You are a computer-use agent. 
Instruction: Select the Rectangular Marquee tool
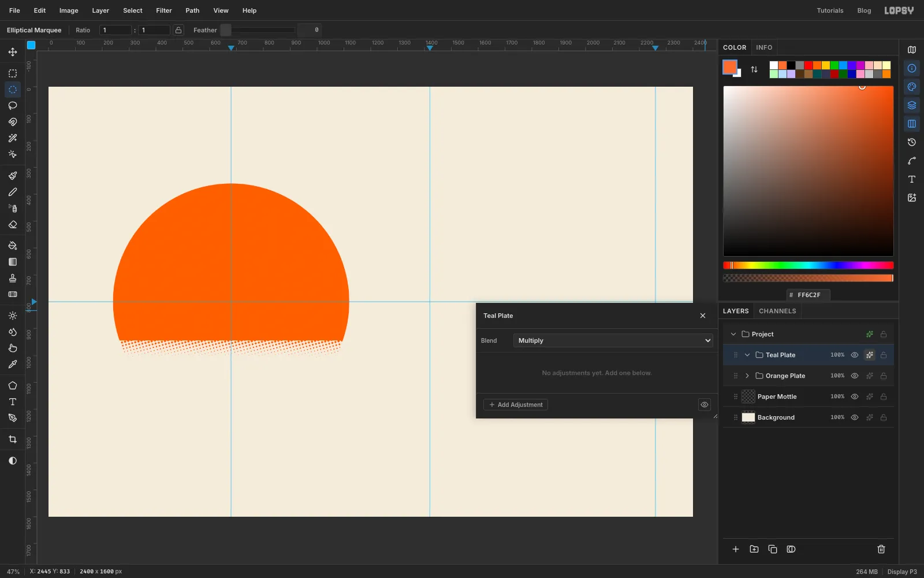click(x=13, y=73)
